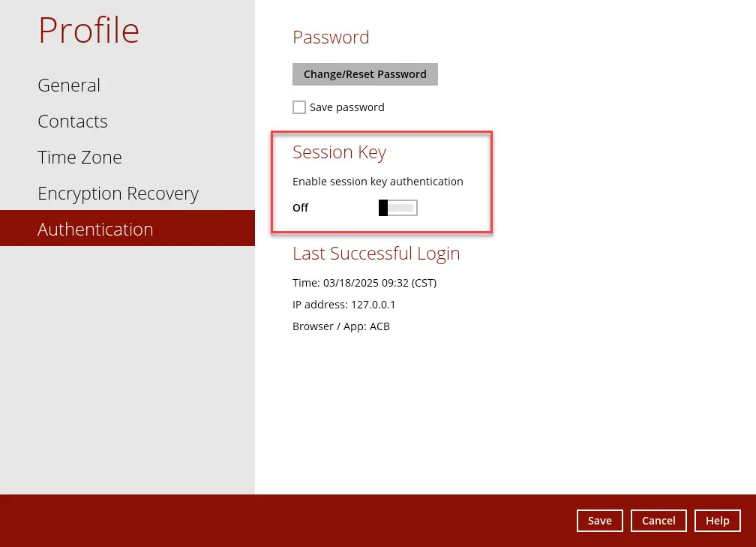Go to Encryption Recovery section
The image size is (756, 547).
(x=118, y=194)
